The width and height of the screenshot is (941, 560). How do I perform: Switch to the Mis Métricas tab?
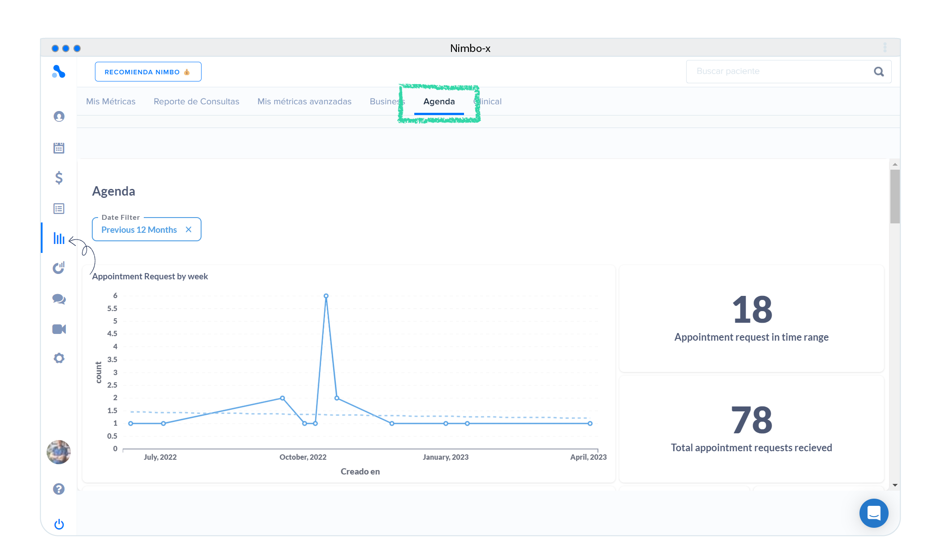(111, 102)
